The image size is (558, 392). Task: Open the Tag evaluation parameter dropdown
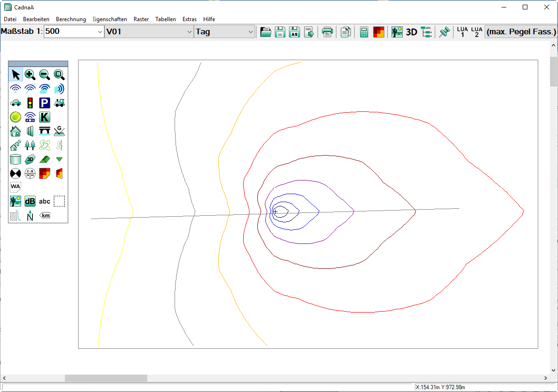coord(250,32)
